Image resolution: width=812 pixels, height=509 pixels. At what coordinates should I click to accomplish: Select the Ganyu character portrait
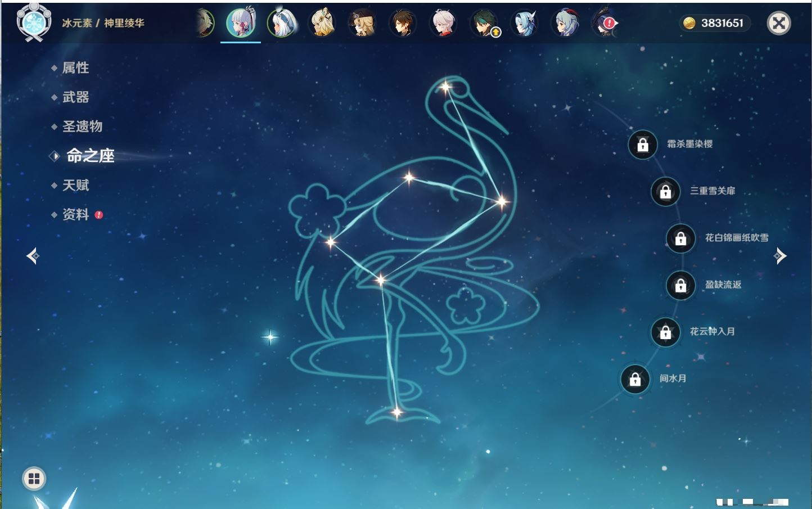click(565, 23)
